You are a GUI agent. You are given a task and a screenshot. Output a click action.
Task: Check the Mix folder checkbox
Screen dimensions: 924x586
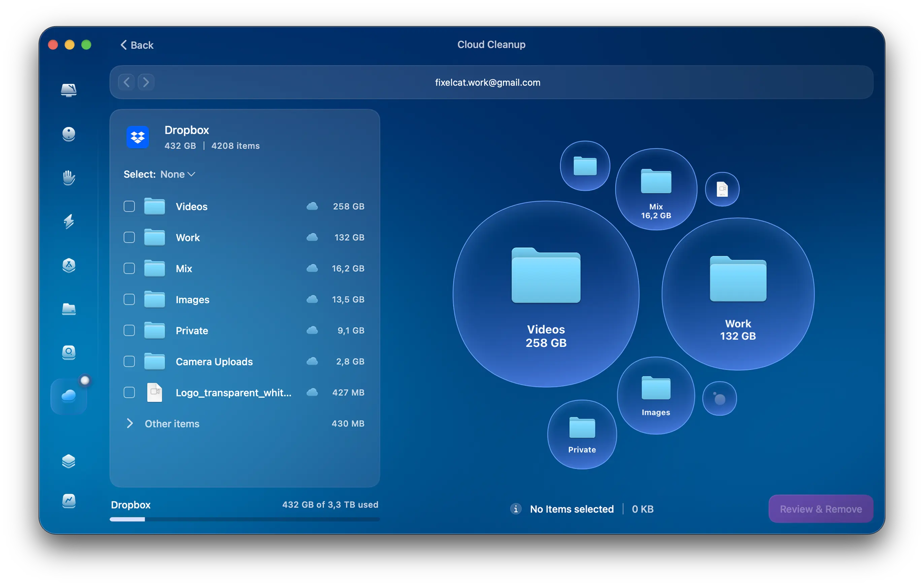(129, 269)
